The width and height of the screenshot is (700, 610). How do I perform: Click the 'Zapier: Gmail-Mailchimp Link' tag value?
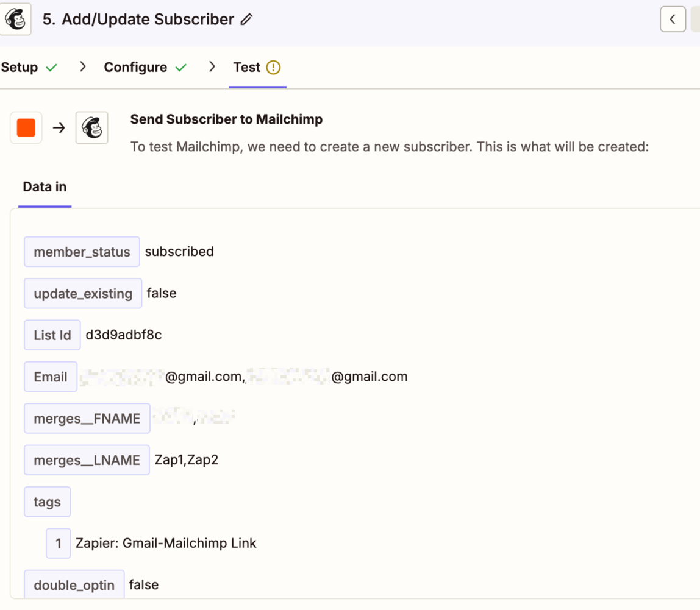(166, 543)
